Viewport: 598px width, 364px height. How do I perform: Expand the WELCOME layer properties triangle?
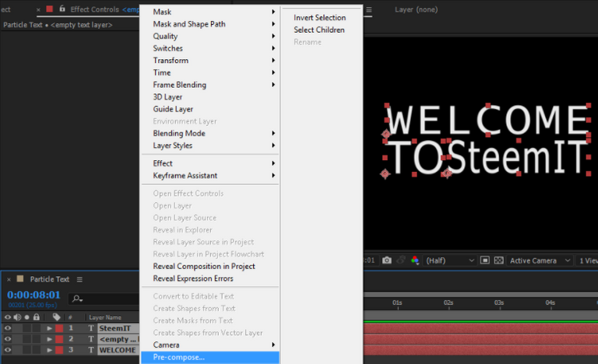[49, 350]
